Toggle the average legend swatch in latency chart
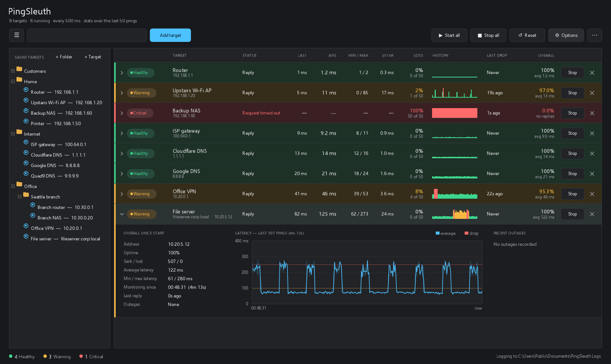This screenshot has height=364, width=611. [x=437, y=233]
